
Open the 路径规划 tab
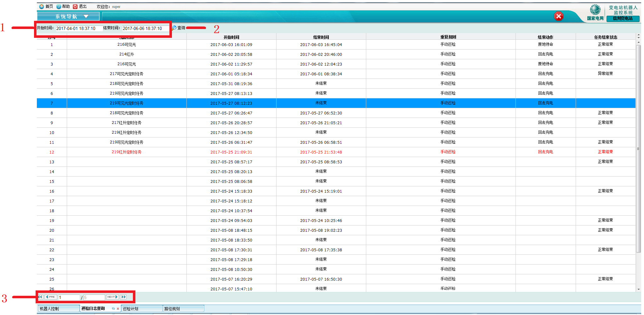[183, 309]
